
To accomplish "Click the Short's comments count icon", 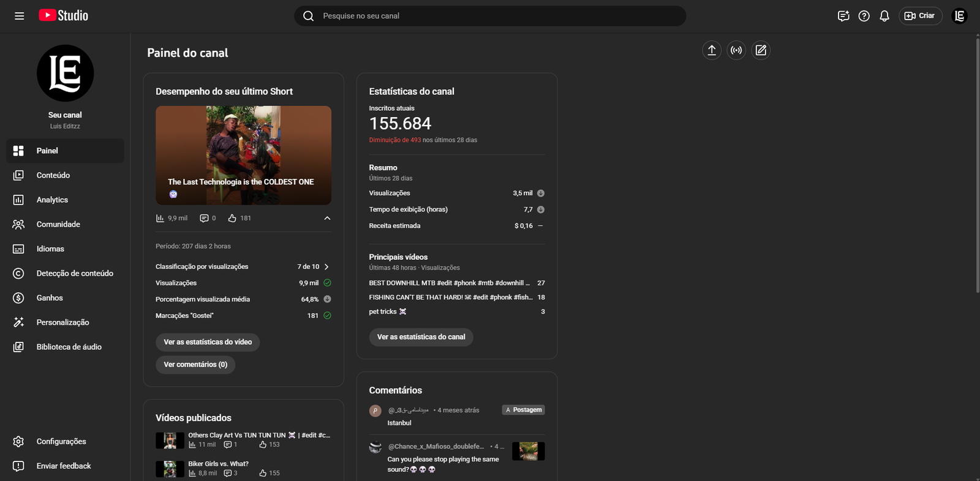I will point(204,218).
